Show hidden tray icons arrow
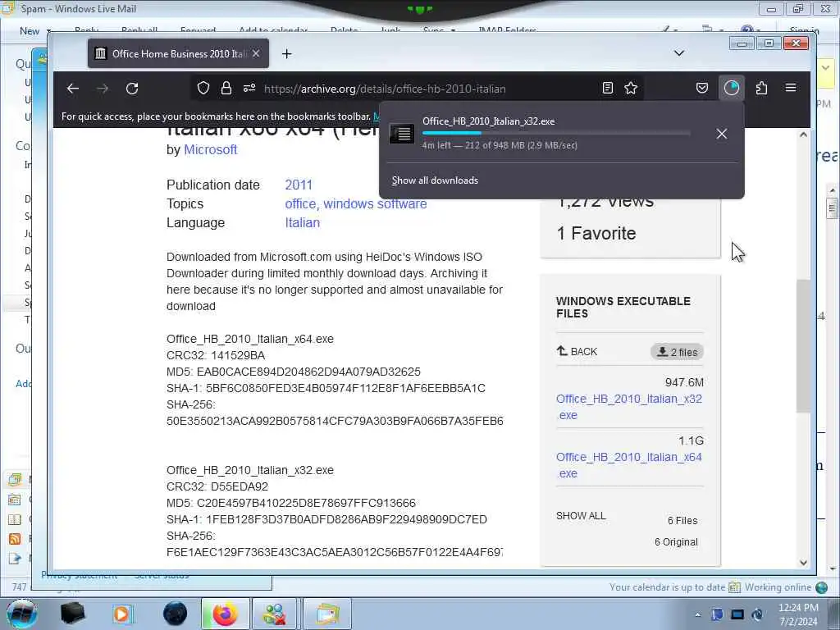The width and height of the screenshot is (840, 630). coord(697,614)
